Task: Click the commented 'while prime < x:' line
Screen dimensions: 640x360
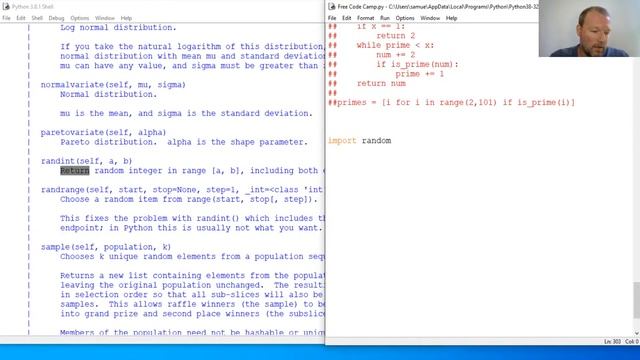Action: 381,45
